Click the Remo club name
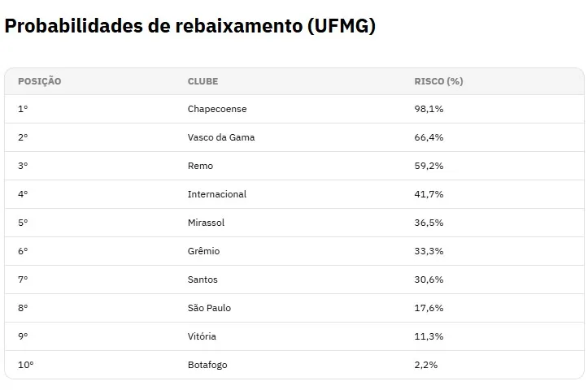The width and height of the screenshot is (588, 390). (x=200, y=166)
